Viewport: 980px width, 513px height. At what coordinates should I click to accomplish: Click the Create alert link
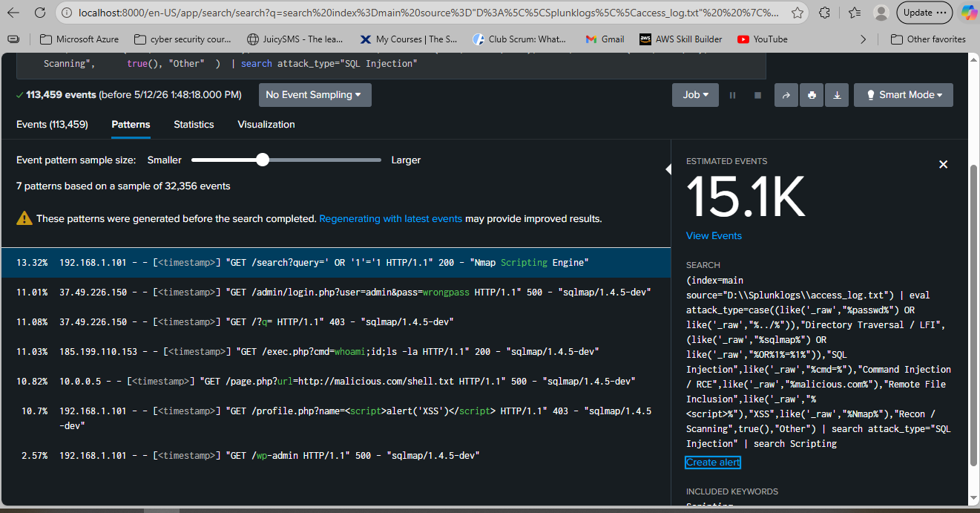713,463
